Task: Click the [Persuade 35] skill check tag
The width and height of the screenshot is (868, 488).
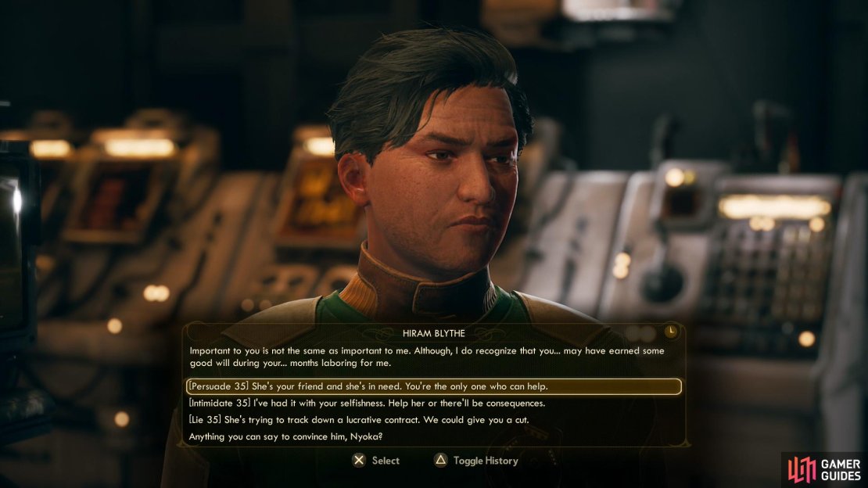Action: point(219,386)
